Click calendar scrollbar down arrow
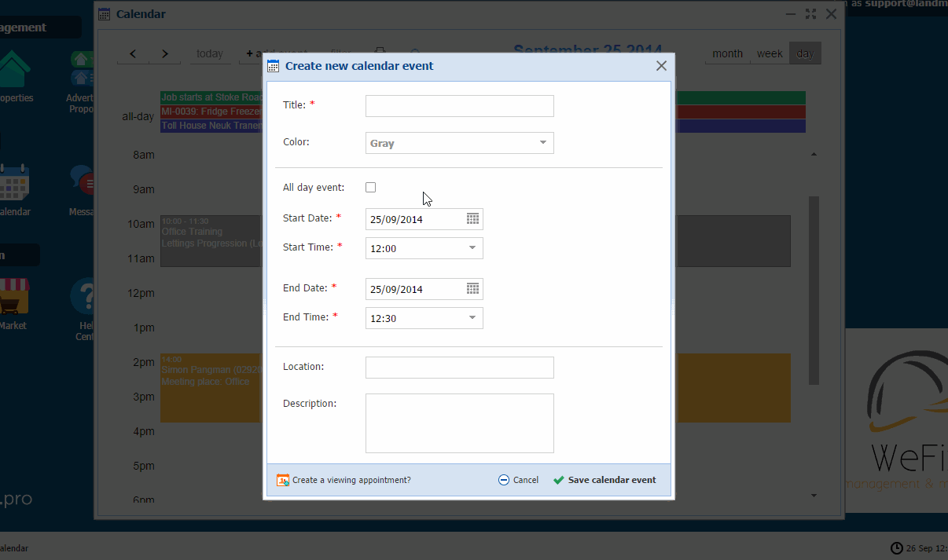 [814, 496]
